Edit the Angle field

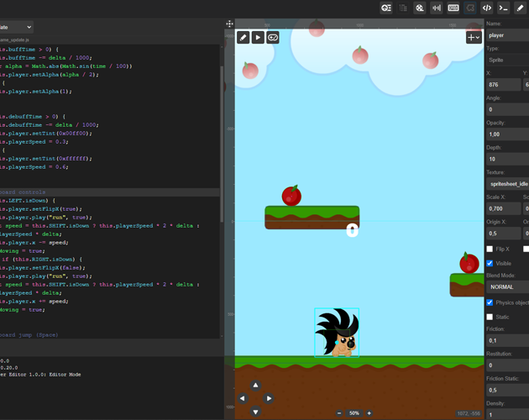[x=508, y=109]
